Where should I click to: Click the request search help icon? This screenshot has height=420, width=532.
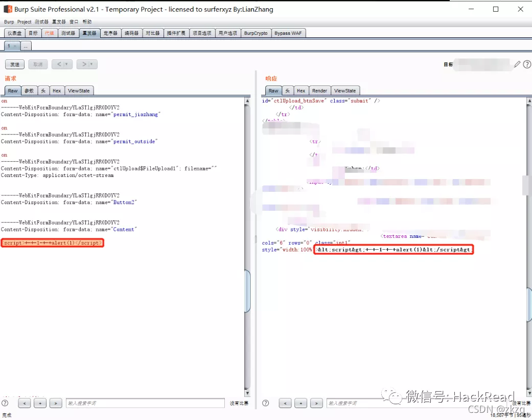click(5, 403)
